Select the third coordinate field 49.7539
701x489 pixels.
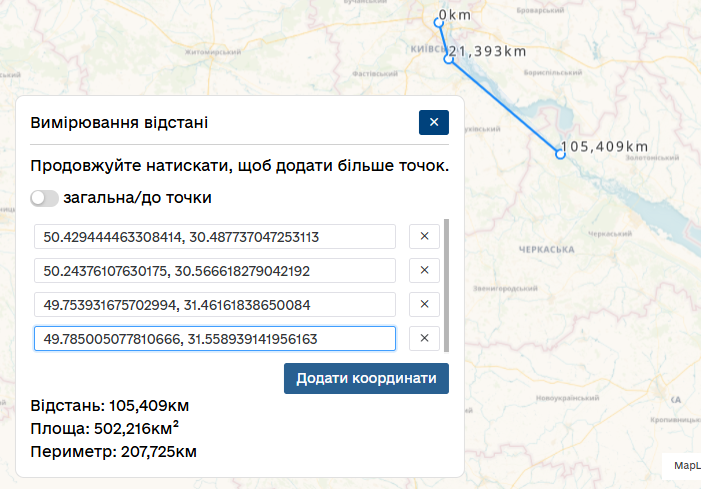pos(215,305)
